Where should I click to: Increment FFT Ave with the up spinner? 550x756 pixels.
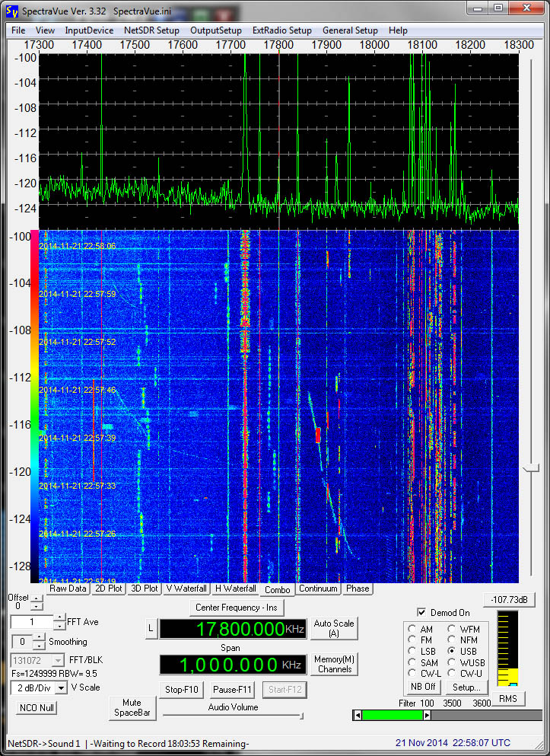point(59,618)
